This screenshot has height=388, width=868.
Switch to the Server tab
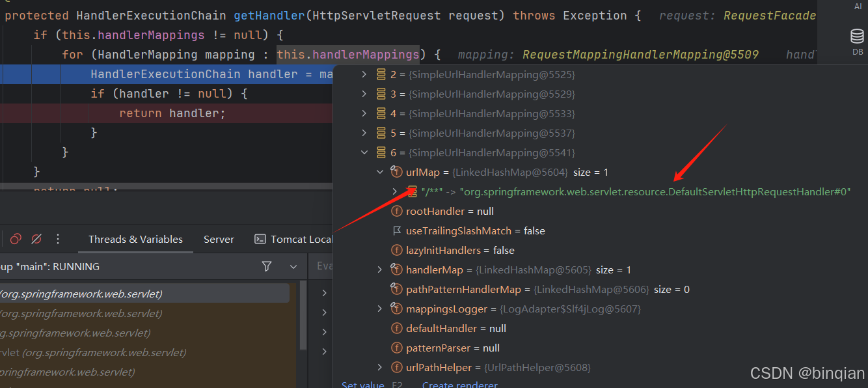pos(218,239)
